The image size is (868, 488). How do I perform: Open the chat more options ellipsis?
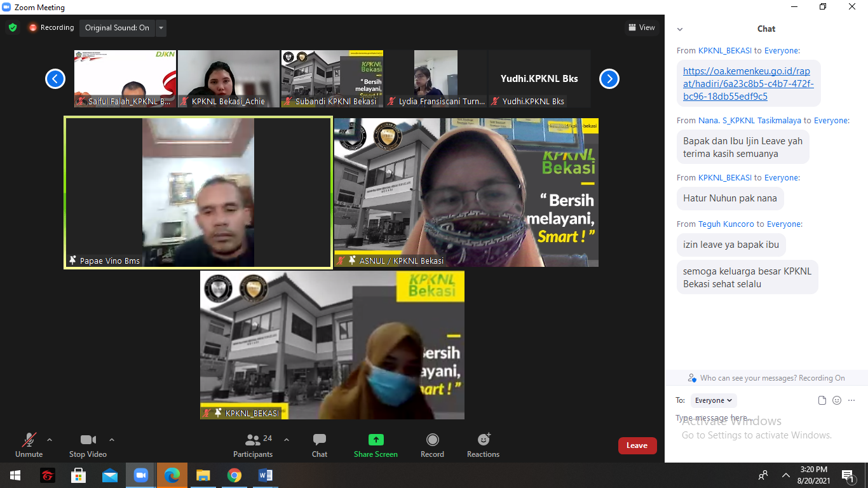tap(851, 400)
